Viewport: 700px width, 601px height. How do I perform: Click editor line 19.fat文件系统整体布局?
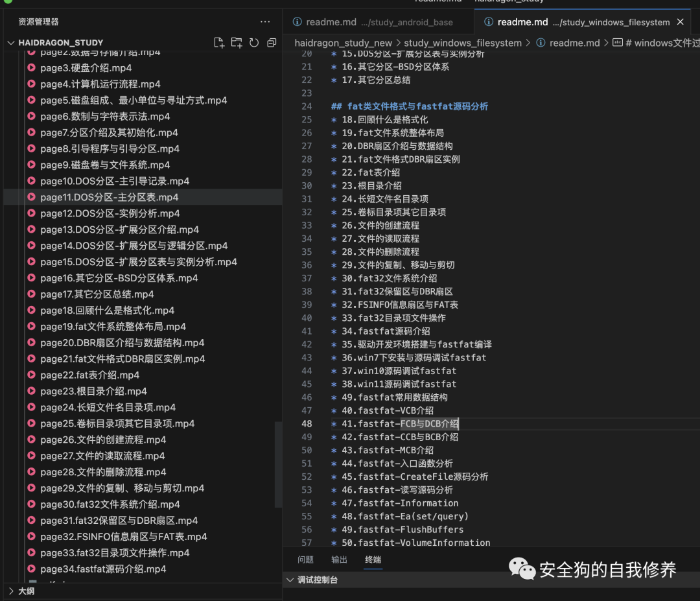tap(393, 133)
